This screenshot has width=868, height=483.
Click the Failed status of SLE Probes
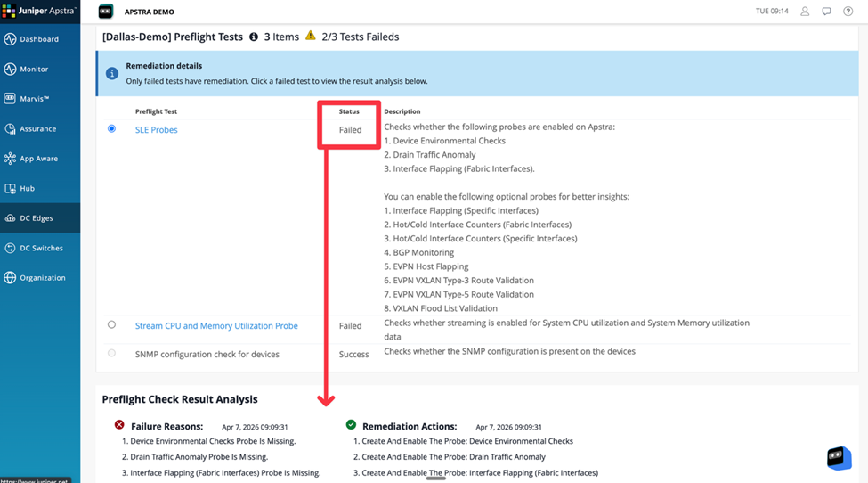(x=351, y=129)
